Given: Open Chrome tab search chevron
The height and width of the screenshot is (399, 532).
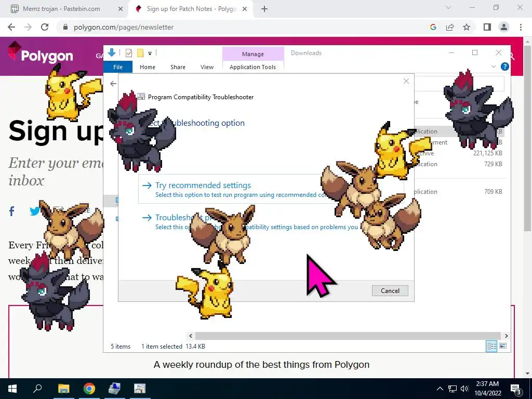Looking at the screenshot, I should click(448, 7).
